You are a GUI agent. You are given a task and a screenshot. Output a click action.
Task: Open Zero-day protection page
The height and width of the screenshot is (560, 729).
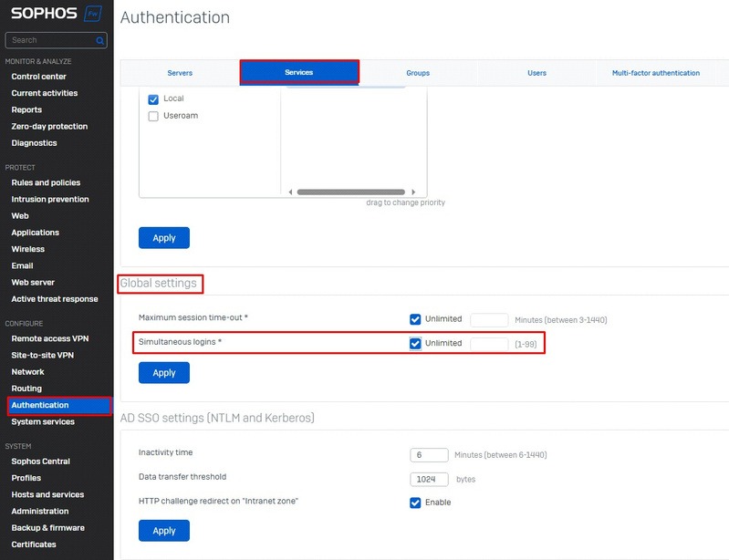(x=49, y=127)
